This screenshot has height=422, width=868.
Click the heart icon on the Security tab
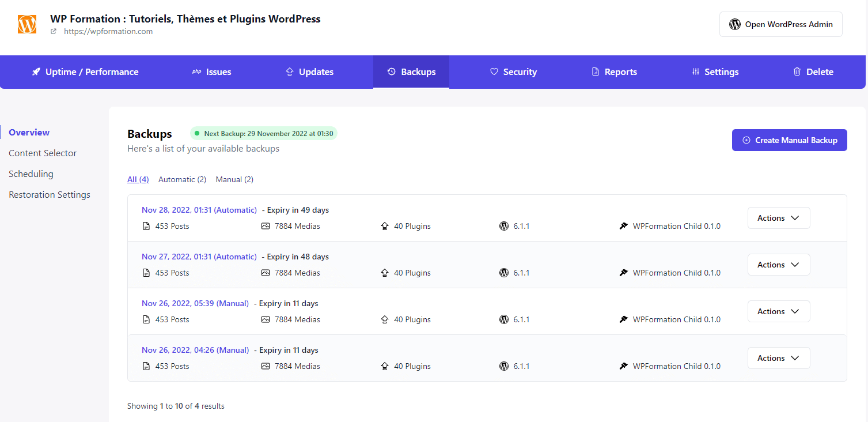pyautogui.click(x=494, y=72)
